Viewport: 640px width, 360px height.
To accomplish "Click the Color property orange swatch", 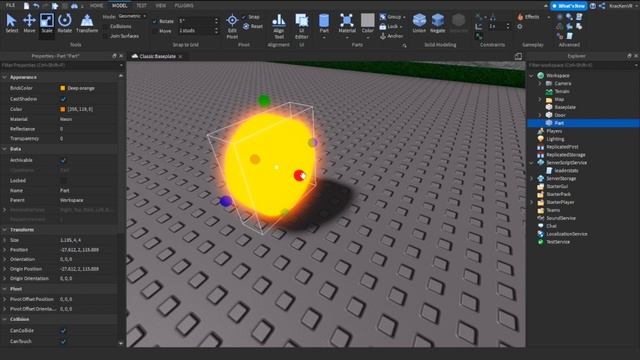I will click(x=62, y=109).
